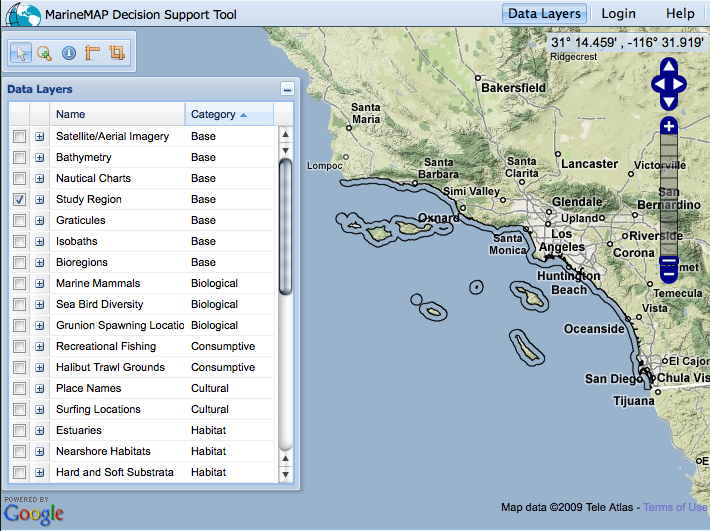The image size is (710, 531).
Task: Click the Recreational Fishing layer name
Action: [106, 346]
